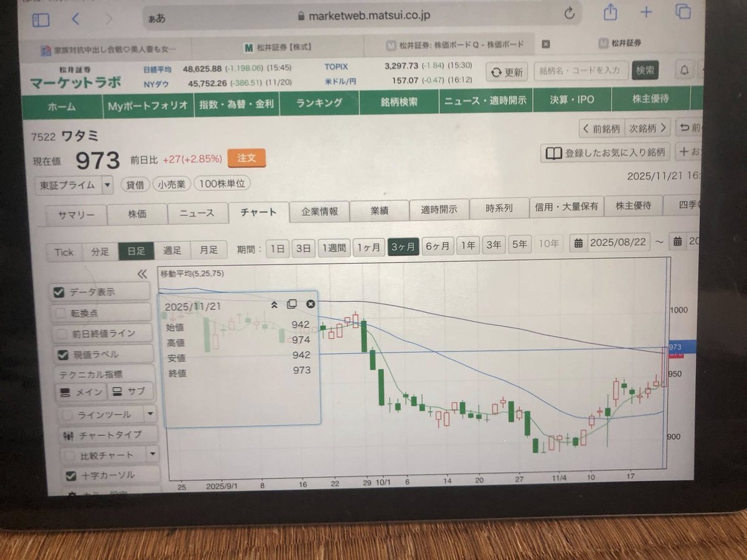
Task: Expand the ラインツール dropdown arrow
Action: click(x=149, y=414)
